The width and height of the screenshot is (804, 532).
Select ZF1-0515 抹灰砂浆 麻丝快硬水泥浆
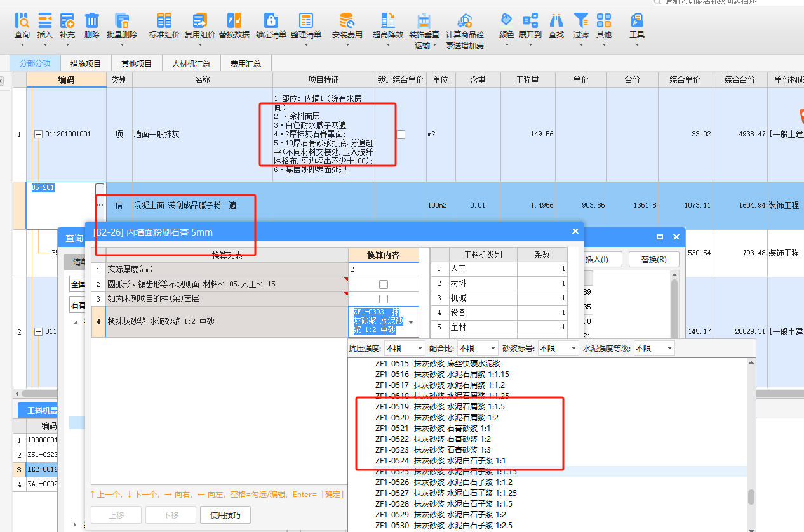438,364
